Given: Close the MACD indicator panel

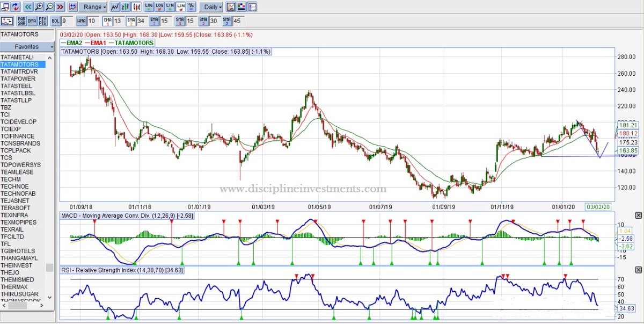Looking at the screenshot, I should 638,215.
